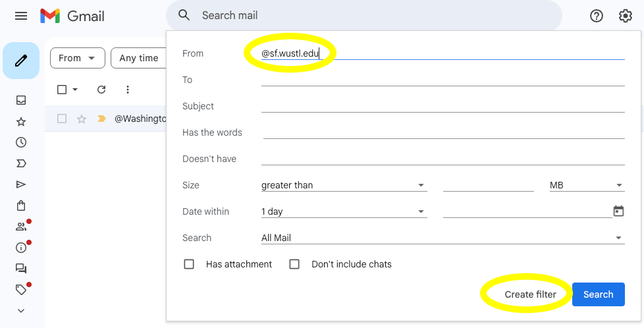Image resolution: width=644 pixels, height=328 pixels.
Task: Star the @Washington email
Action: point(82,119)
